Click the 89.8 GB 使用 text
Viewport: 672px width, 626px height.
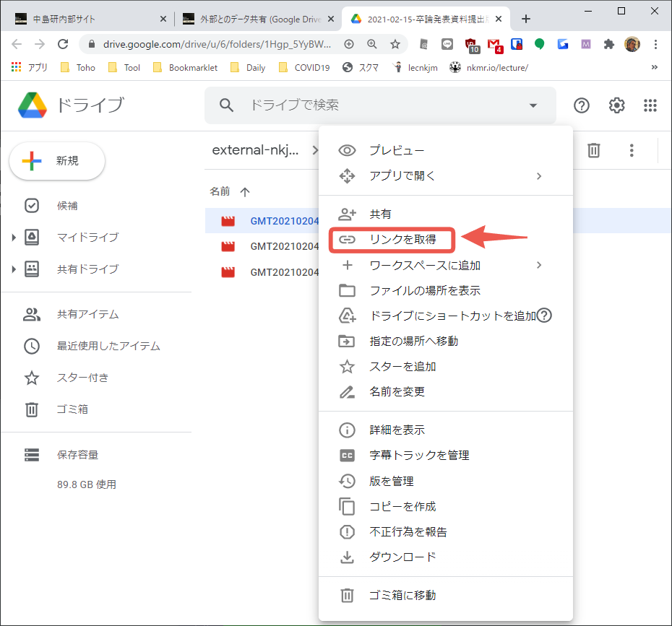pos(87,484)
